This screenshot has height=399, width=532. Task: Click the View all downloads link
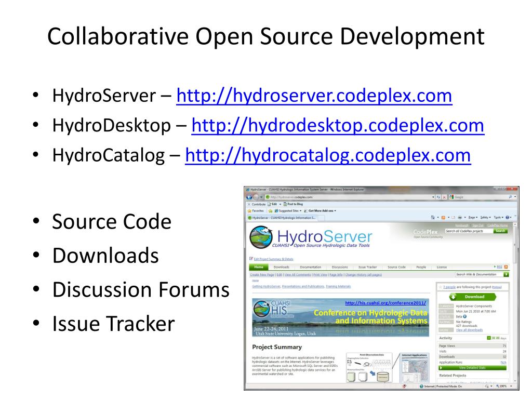469,330
